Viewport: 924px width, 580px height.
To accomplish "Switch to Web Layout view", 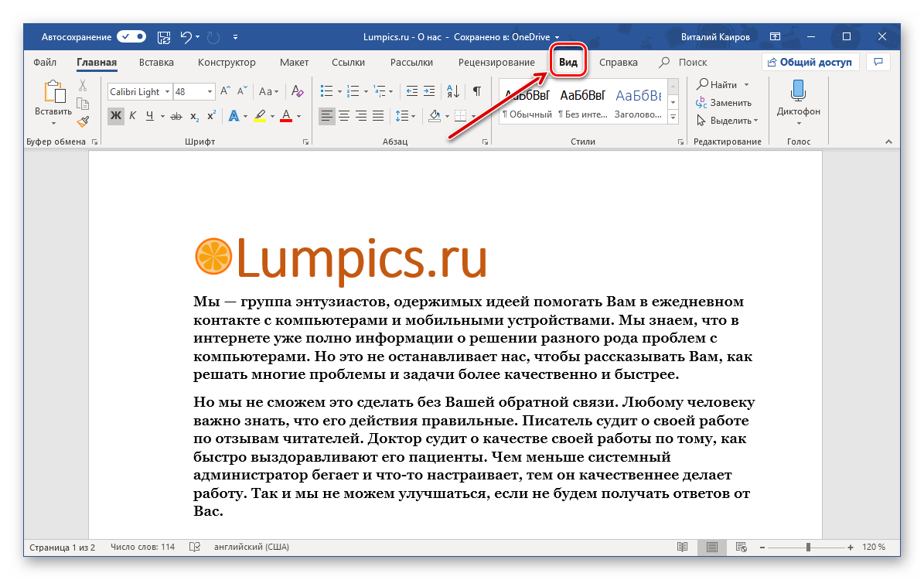I will pyautogui.click(x=742, y=547).
